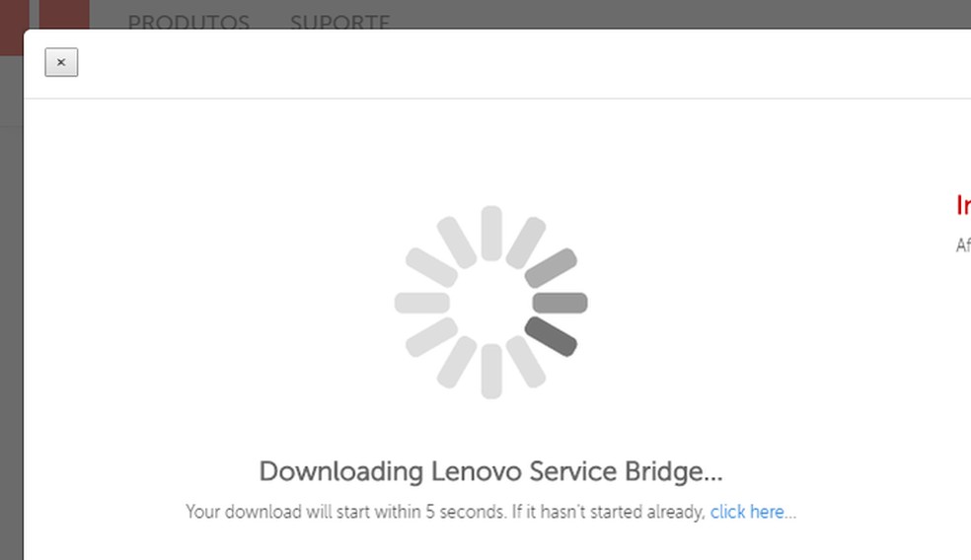Click the word "Lenovo" in the heading
This screenshot has width=971, height=560.
(x=476, y=471)
